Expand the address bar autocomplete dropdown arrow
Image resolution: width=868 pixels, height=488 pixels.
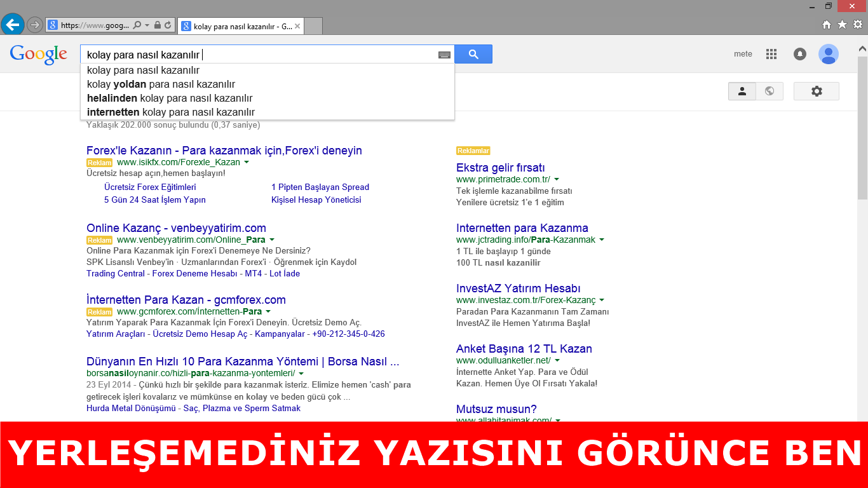click(x=147, y=25)
